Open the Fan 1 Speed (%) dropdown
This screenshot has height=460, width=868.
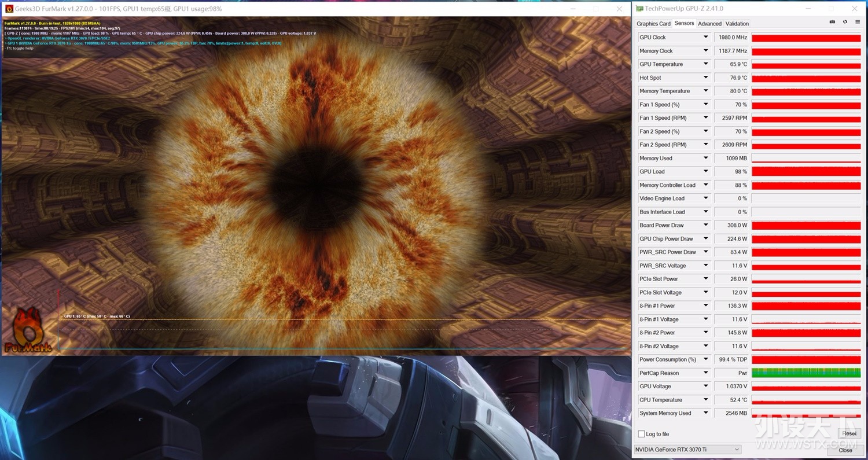point(705,104)
